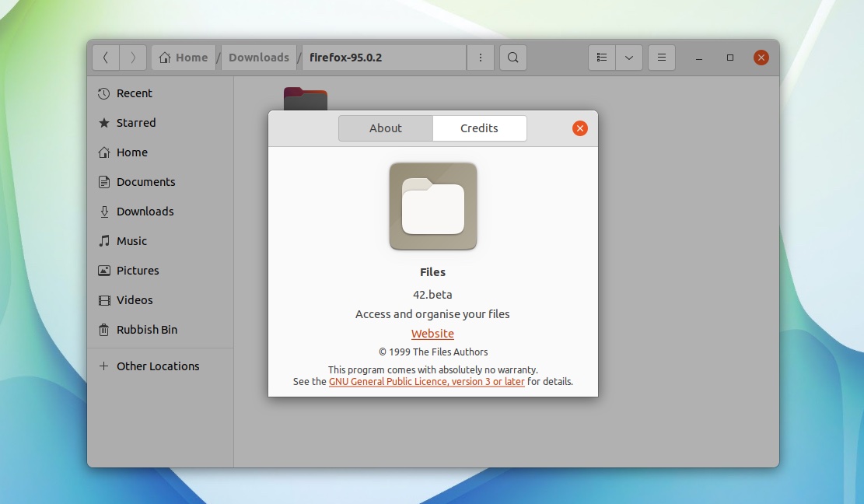Close the Files window

tap(761, 58)
